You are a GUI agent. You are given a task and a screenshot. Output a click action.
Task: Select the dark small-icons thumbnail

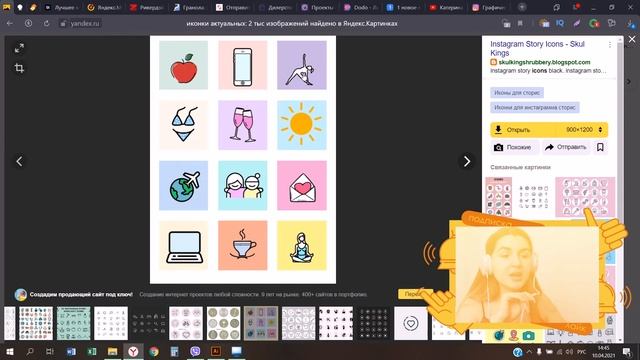[x=149, y=323]
